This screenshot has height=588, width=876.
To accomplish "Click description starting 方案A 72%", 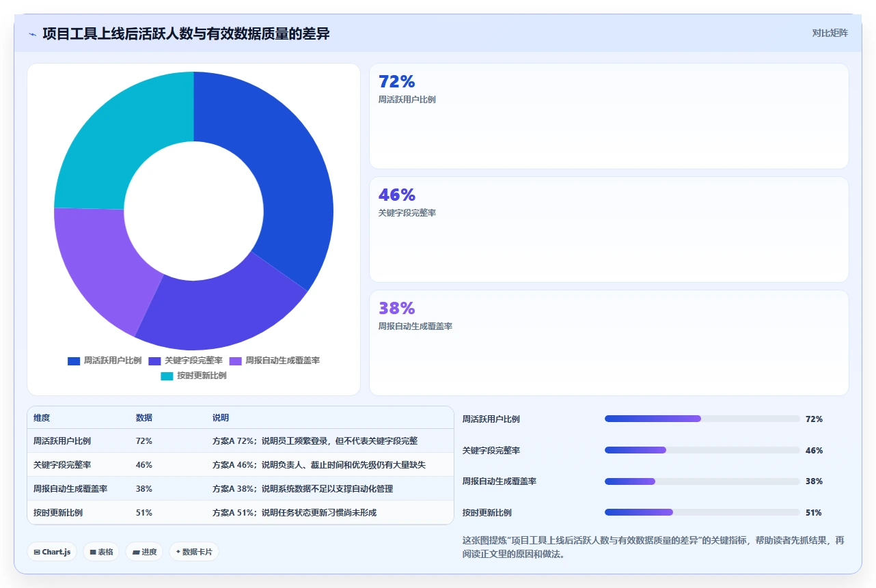I will coord(315,441).
